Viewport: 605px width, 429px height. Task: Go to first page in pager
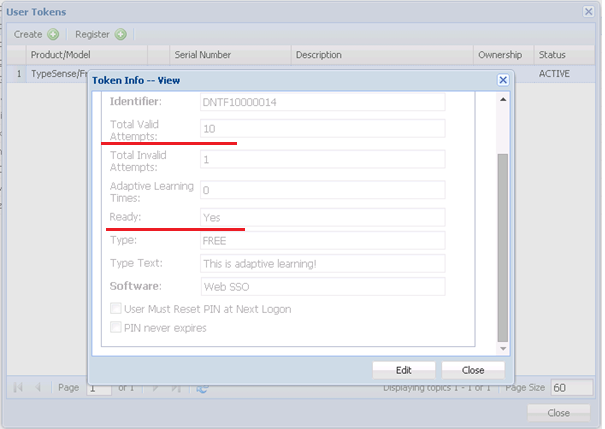tap(19, 387)
